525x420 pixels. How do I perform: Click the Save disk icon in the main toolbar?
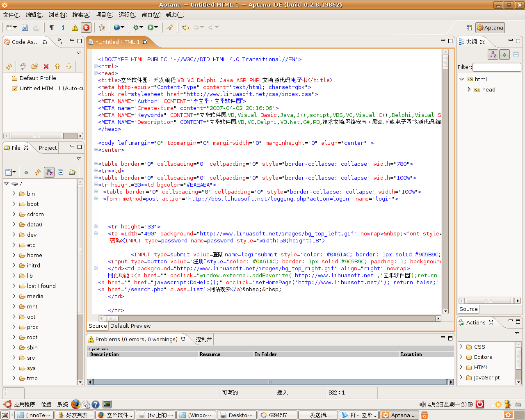click(25, 27)
